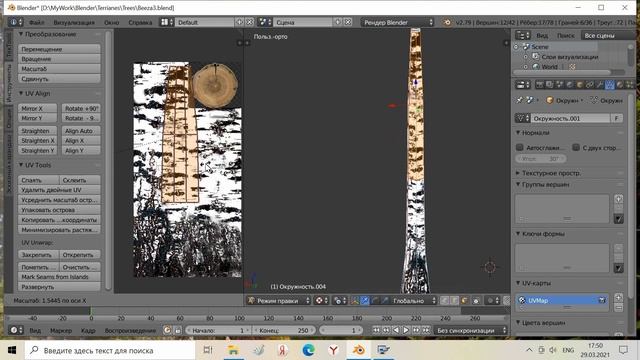
Task: Open the Material properties tab
Action: (620, 85)
